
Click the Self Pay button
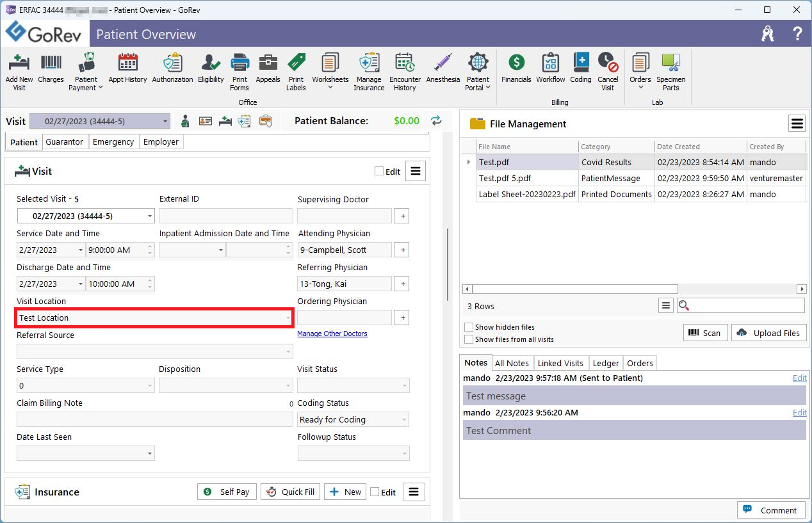(x=227, y=492)
